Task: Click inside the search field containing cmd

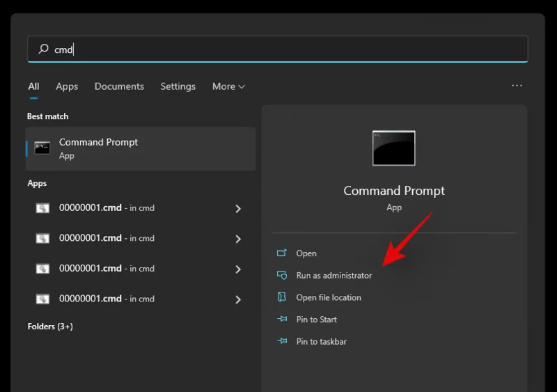Action: pos(278,49)
